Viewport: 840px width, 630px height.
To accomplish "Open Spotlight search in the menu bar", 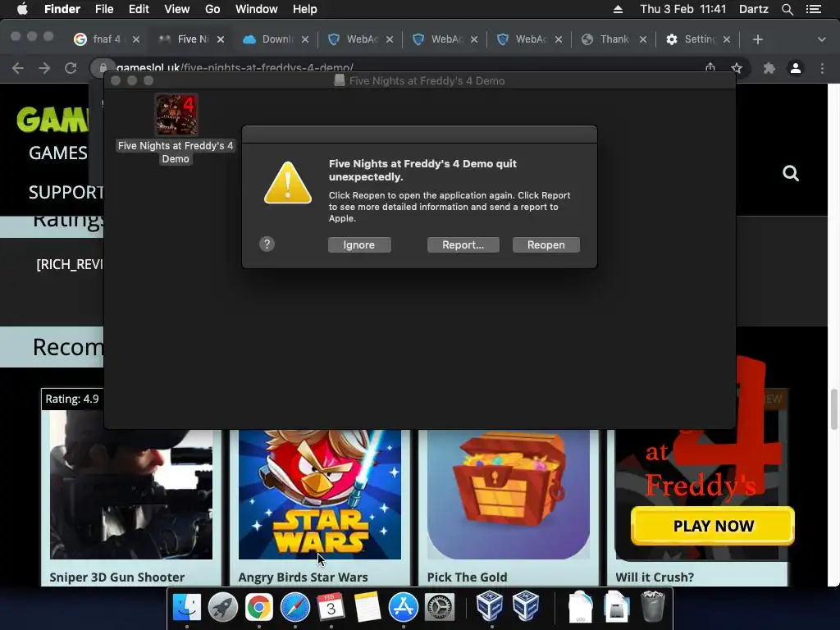I will [x=787, y=9].
